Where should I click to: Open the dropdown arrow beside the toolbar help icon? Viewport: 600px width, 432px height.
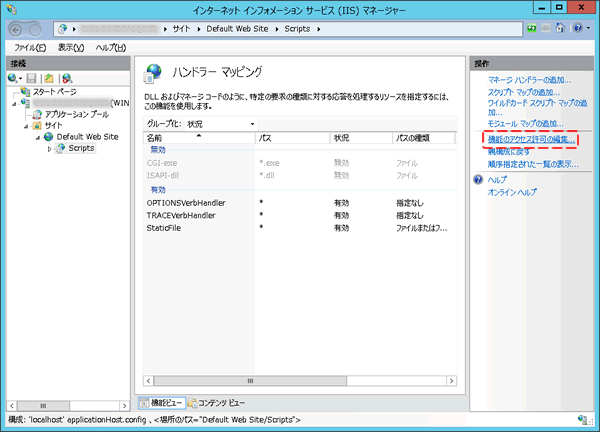[x=589, y=28]
